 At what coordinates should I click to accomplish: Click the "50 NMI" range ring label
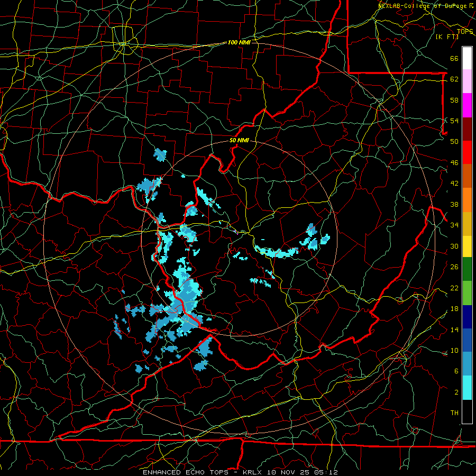click(239, 140)
